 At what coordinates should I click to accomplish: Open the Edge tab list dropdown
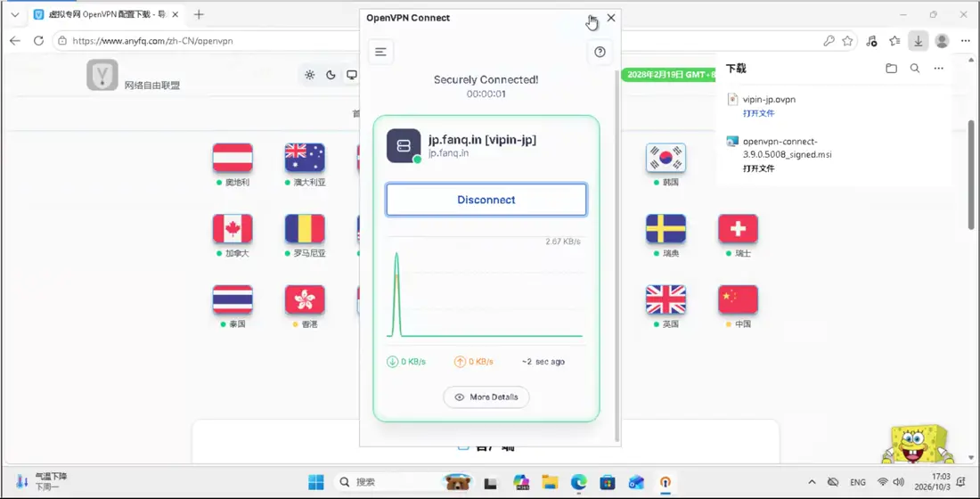tap(15, 14)
